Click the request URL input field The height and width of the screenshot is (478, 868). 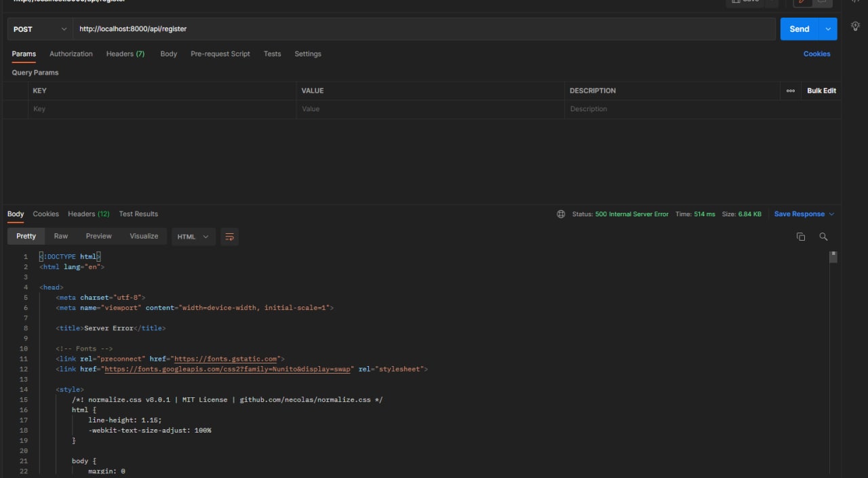point(424,29)
